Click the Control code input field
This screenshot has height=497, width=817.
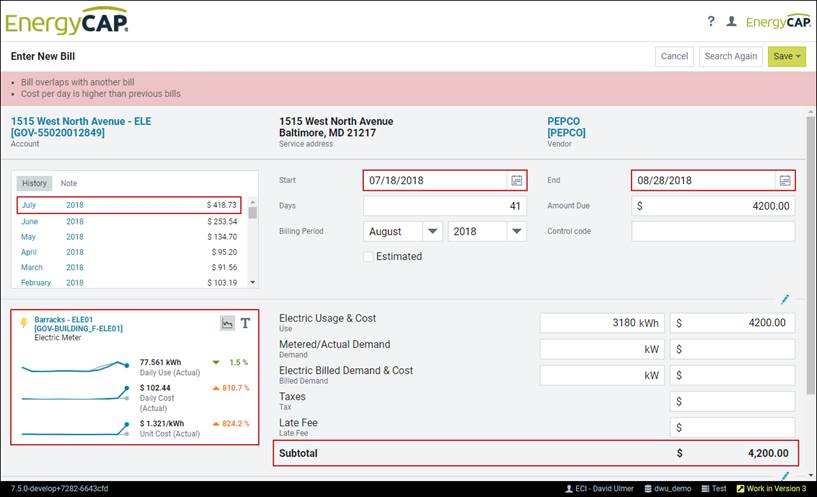tap(713, 231)
